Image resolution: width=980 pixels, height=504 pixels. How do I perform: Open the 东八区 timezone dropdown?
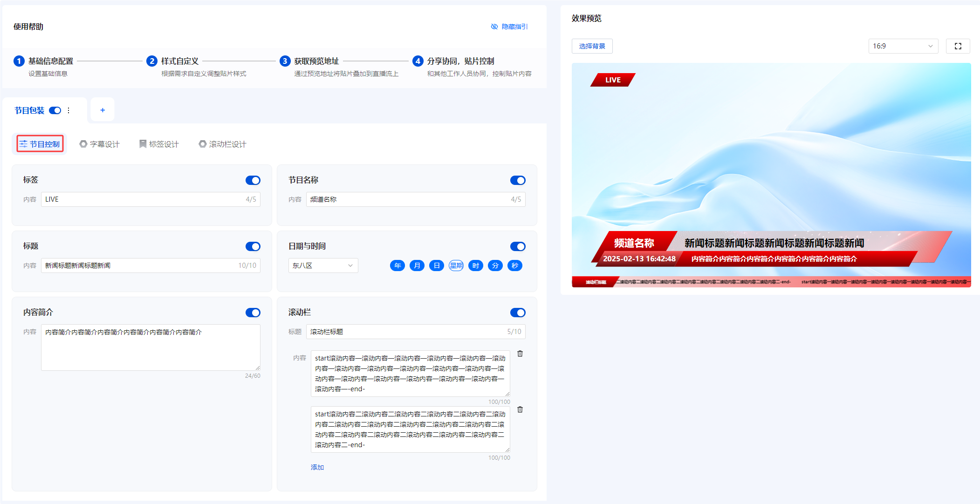323,266
